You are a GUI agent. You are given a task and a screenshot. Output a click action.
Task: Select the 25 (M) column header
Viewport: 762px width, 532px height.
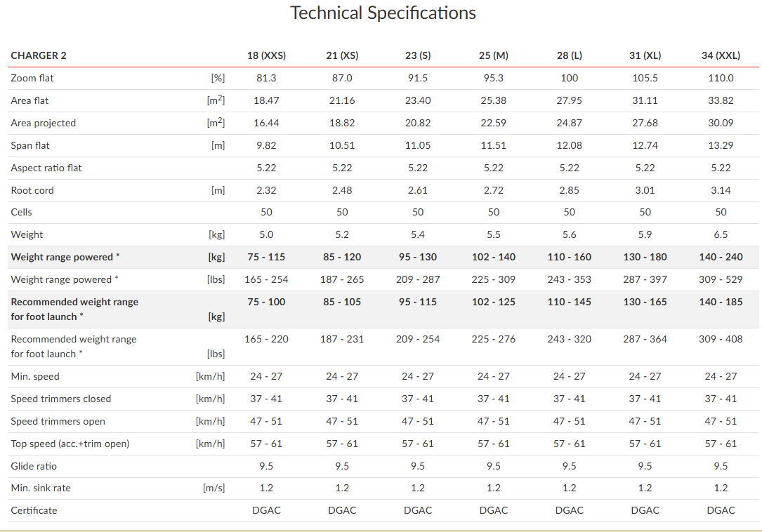[x=493, y=55]
